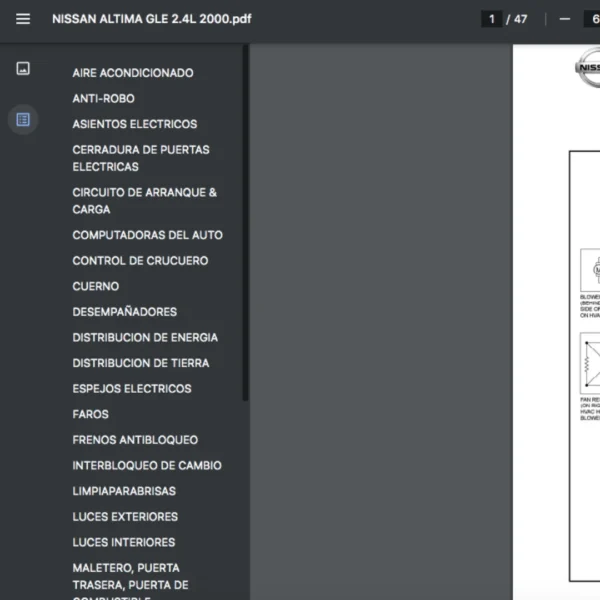Switch sidebar to page thumbnails view
Screen dimensions: 600x600
click(x=23, y=68)
